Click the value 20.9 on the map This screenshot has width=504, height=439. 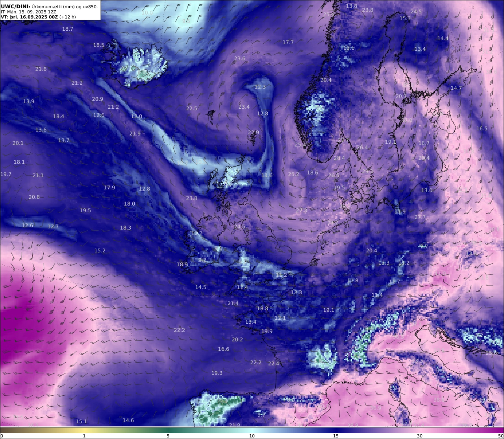[98, 99]
